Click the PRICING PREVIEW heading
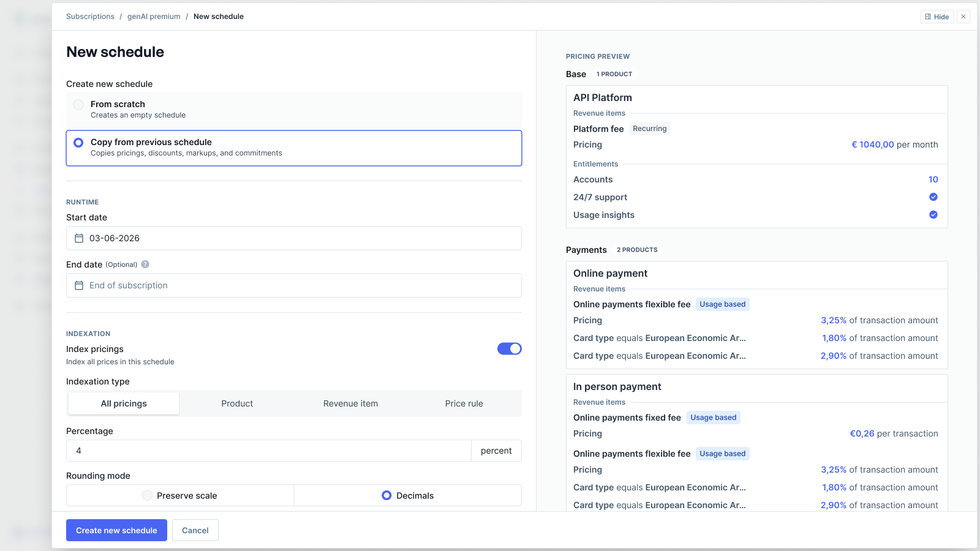This screenshot has height=551, width=980. tap(598, 56)
